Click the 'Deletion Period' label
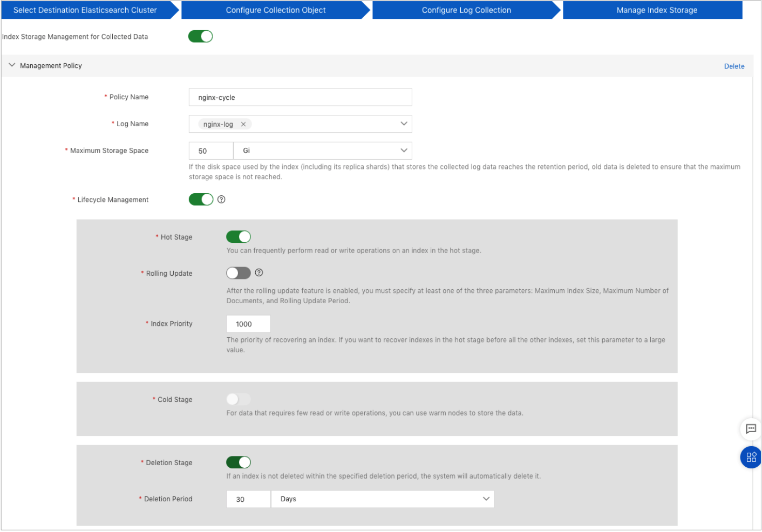Image resolution: width=762 pixels, height=532 pixels. click(168, 499)
